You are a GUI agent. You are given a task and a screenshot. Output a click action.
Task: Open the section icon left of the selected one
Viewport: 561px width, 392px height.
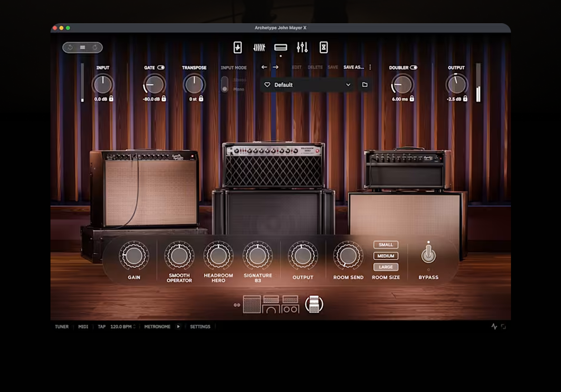[x=259, y=47]
